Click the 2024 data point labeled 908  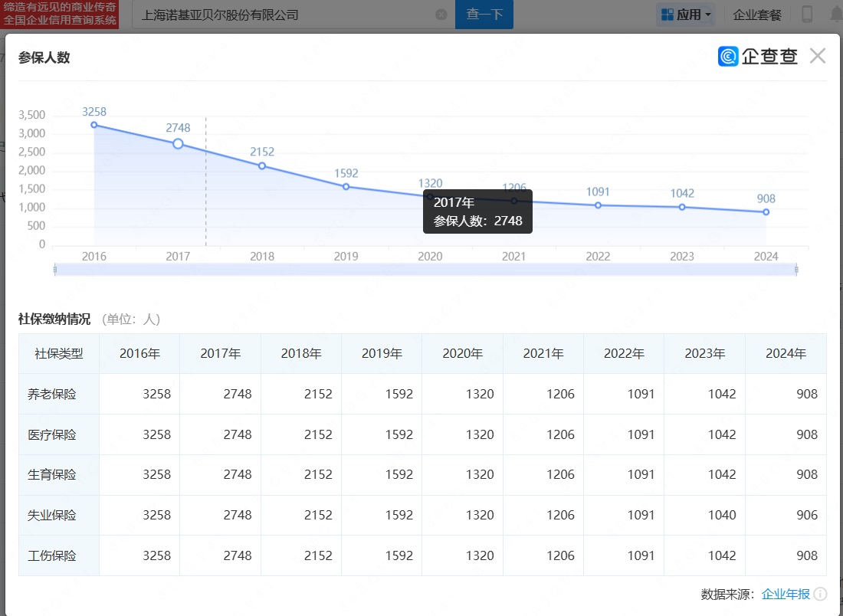click(x=766, y=211)
